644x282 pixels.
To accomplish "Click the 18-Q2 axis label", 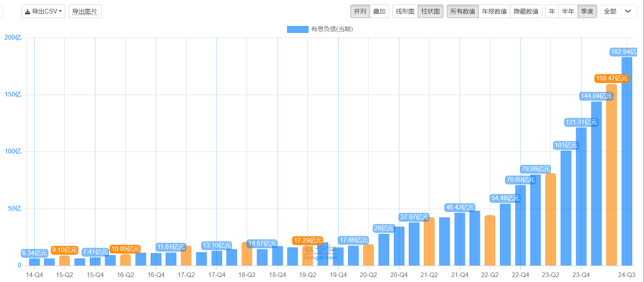I will (x=247, y=275).
